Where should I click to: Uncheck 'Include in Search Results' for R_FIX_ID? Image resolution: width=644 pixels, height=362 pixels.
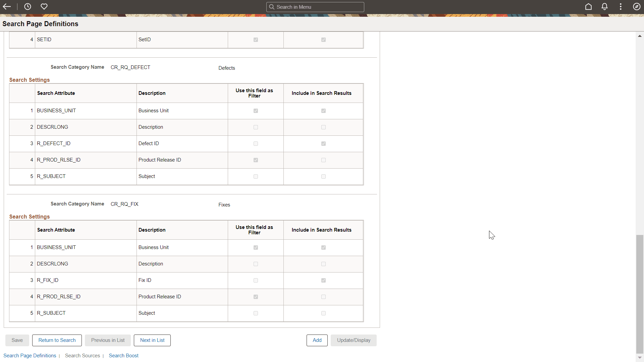pos(323,280)
